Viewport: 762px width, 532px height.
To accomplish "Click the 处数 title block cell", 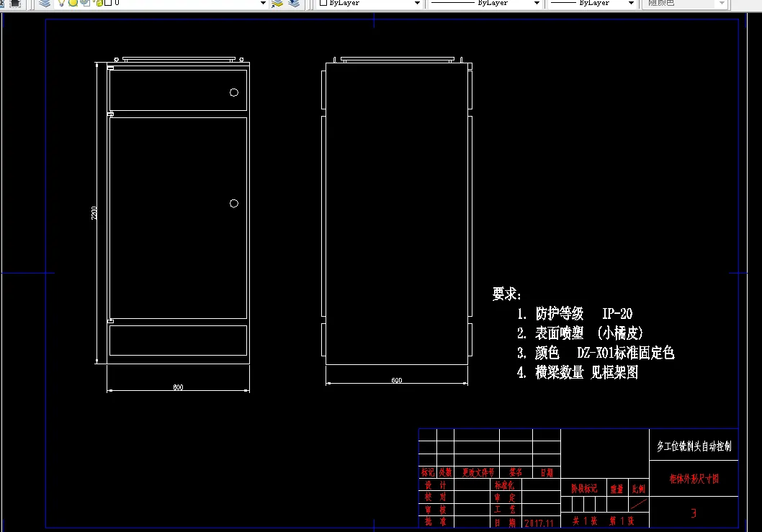I will 445,472.
